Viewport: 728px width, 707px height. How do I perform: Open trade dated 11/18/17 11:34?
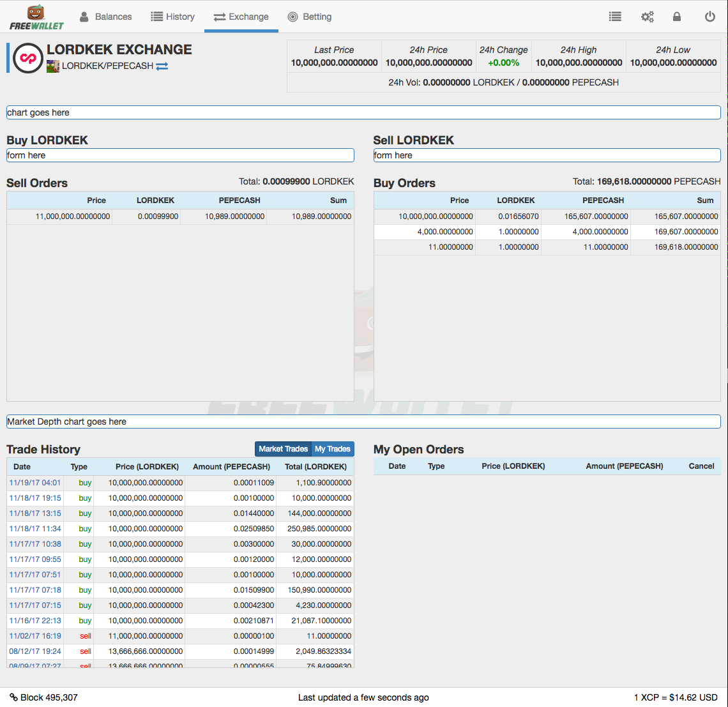[35, 529]
